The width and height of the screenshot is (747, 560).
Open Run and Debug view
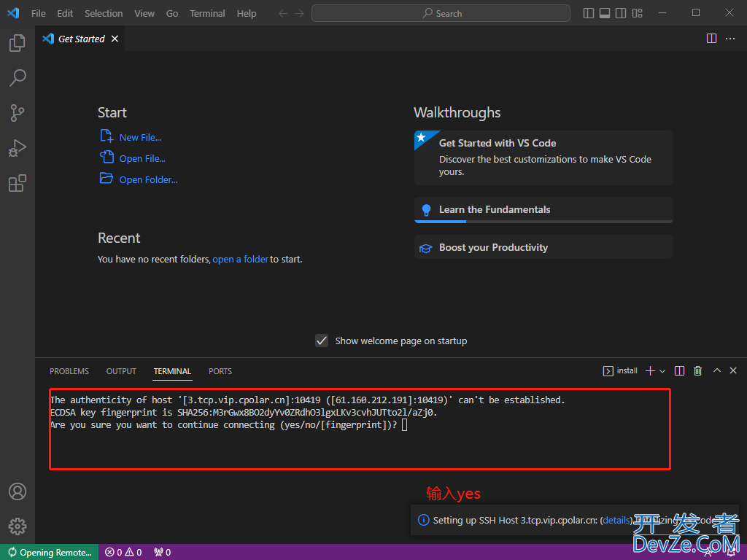coord(18,148)
